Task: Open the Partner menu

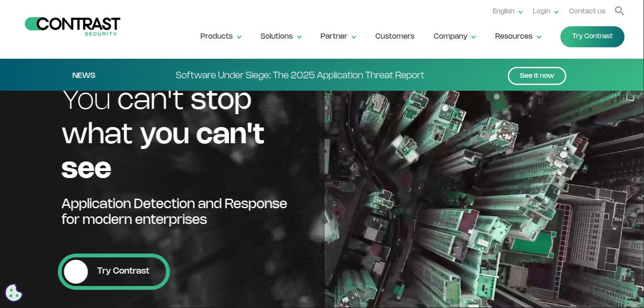Action: 338,36
